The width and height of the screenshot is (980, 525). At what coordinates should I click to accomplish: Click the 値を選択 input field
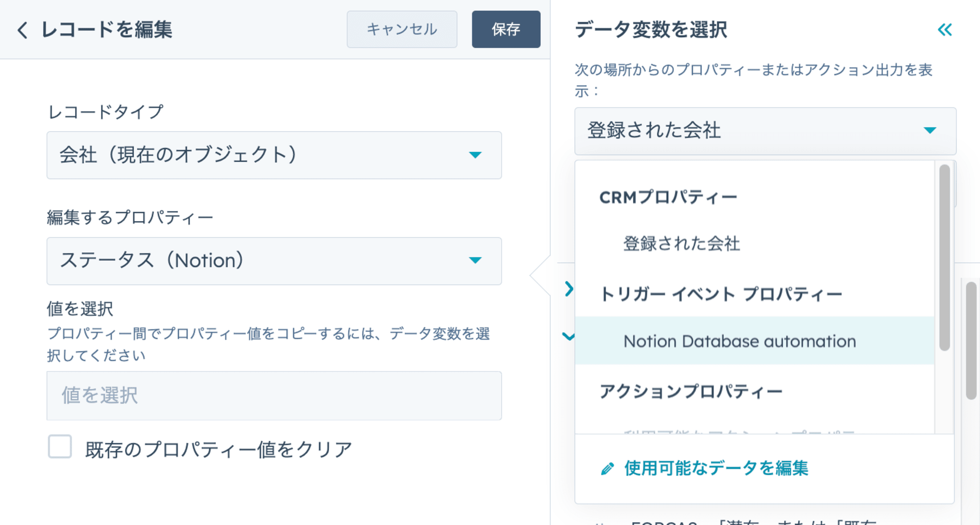click(x=274, y=395)
